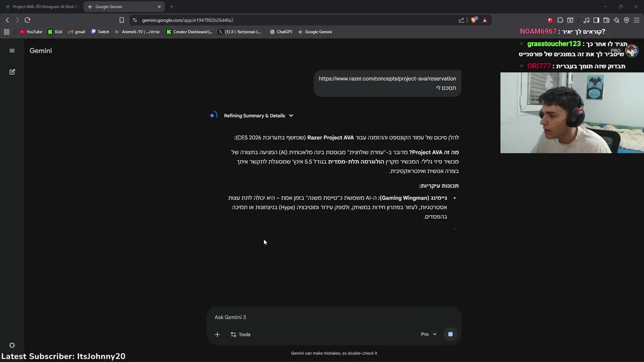Click 'Gemini can make mistakes' disclaimer text

coord(334,353)
